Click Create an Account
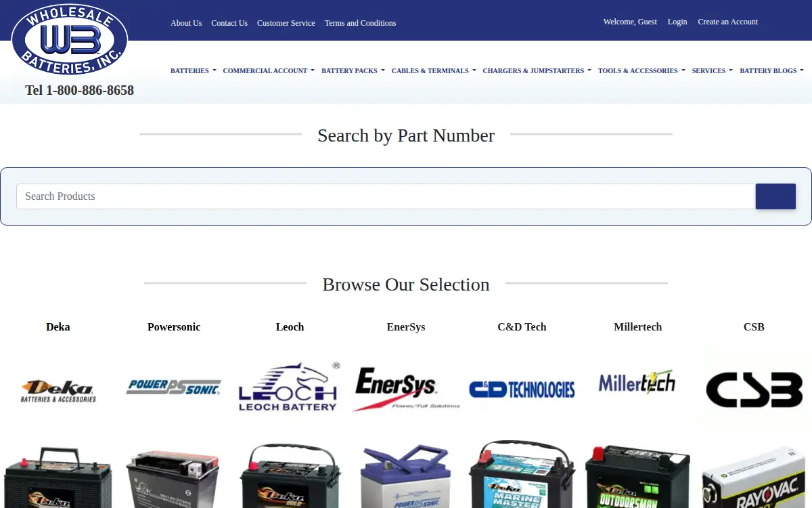Image resolution: width=812 pixels, height=508 pixels. [x=728, y=22]
